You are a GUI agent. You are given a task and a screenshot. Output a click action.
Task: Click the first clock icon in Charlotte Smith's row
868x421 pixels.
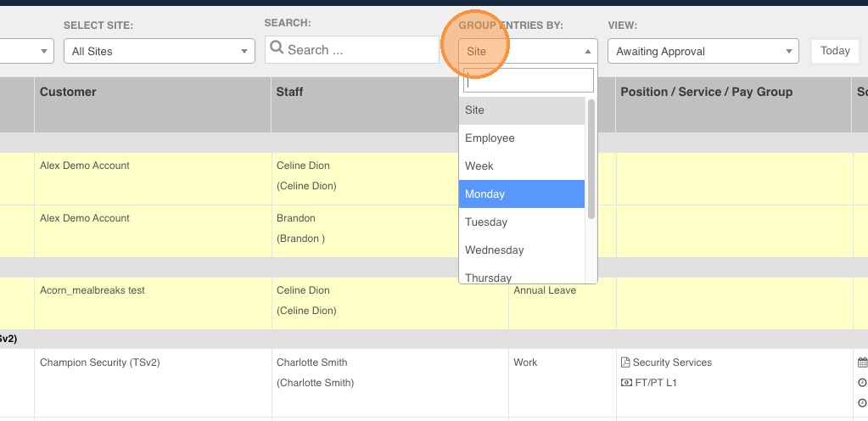click(862, 383)
